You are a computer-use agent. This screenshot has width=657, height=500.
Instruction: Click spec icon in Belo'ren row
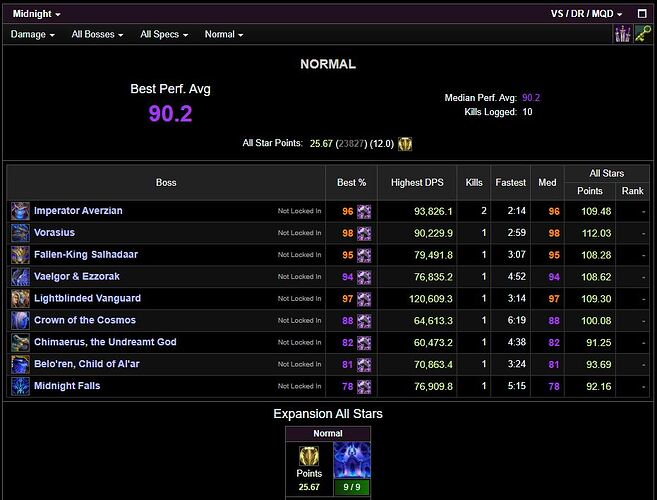pyautogui.click(x=364, y=365)
